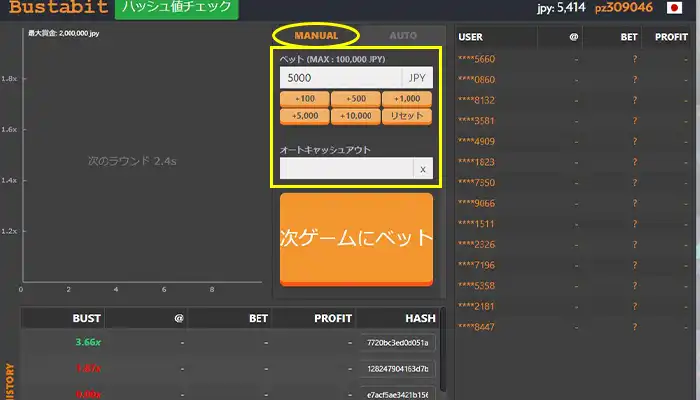
Task: Click the リセット reset button
Action: pyautogui.click(x=407, y=116)
